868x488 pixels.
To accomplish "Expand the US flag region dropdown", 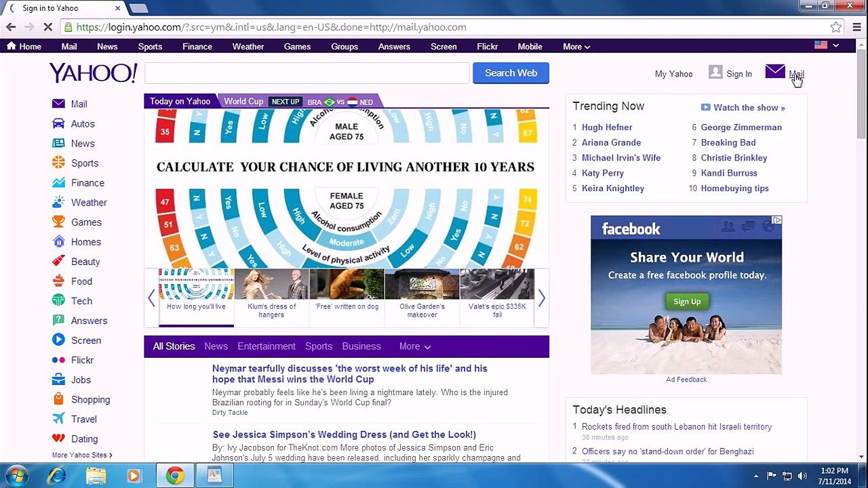I will pyautogui.click(x=827, y=45).
